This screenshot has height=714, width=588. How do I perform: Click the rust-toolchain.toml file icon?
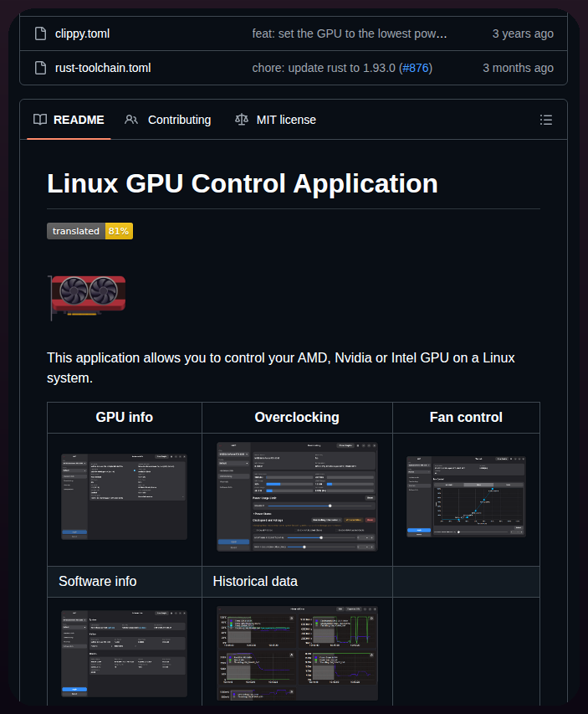click(x=40, y=68)
